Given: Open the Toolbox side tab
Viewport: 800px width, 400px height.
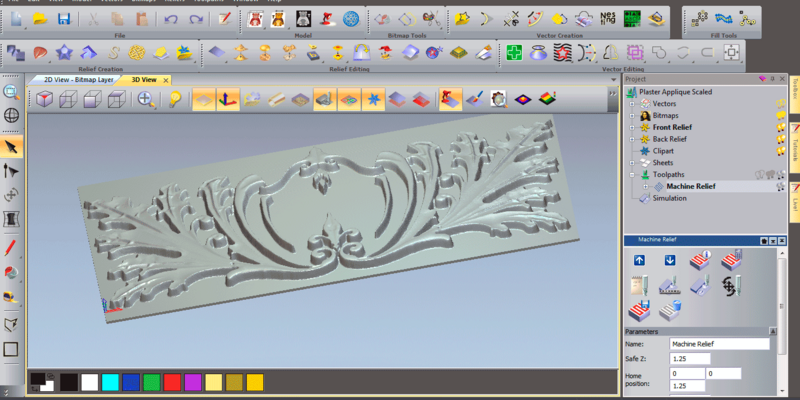Looking at the screenshot, I should (794, 100).
